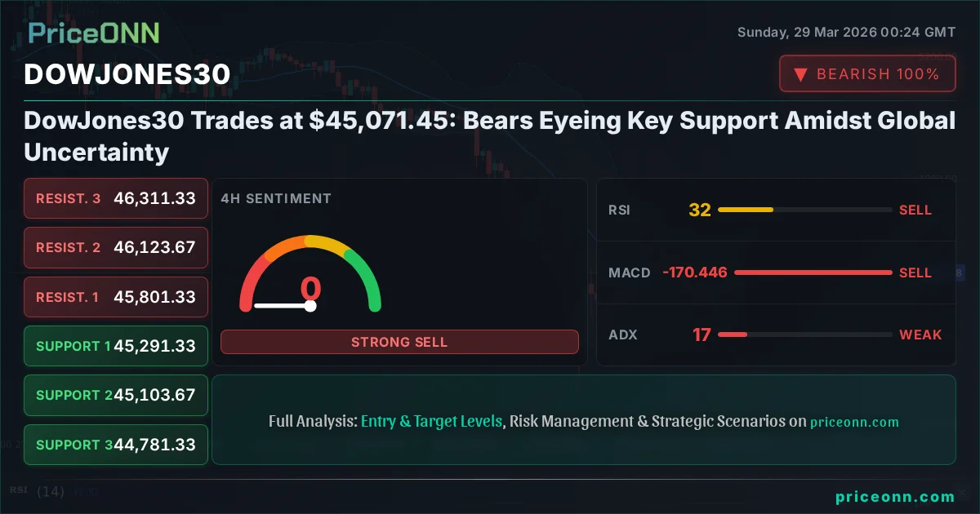Expand the SUPPORT 1 level card
The image size is (980, 514).
click(x=115, y=346)
